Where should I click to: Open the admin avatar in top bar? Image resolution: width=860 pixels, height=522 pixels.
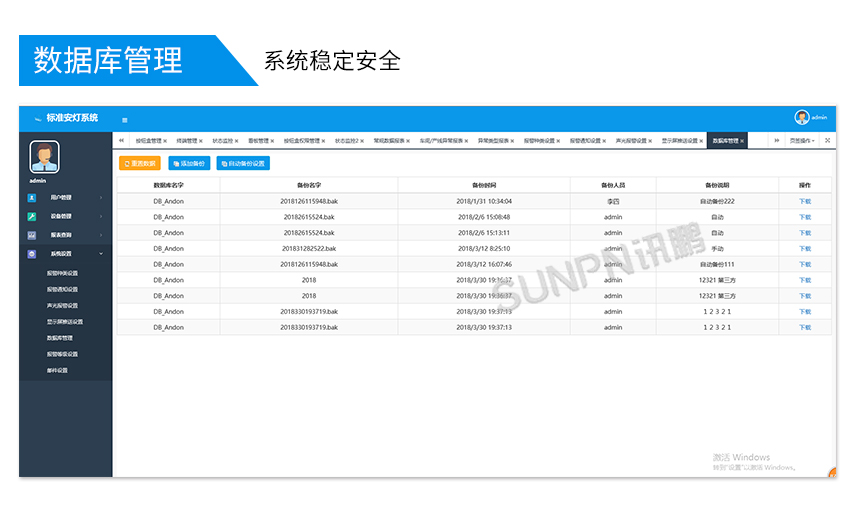(801, 117)
